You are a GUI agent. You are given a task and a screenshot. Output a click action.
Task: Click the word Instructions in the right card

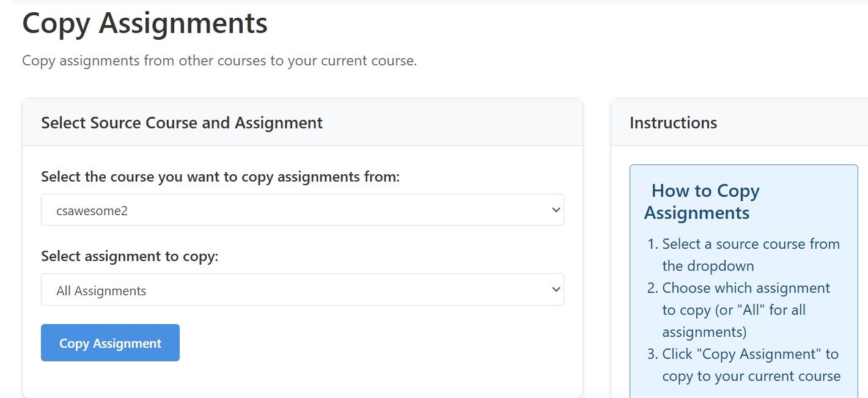(x=673, y=123)
